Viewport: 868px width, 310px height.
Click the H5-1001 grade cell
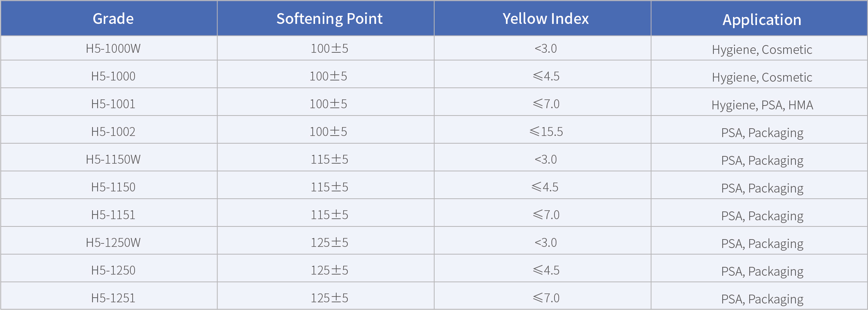[x=113, y=104]
